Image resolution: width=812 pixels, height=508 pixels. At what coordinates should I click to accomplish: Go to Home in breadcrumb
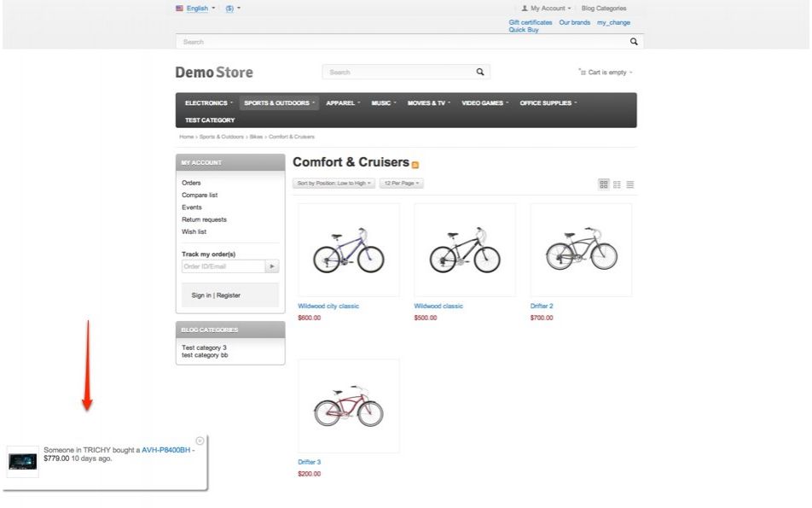coord(187,137)
